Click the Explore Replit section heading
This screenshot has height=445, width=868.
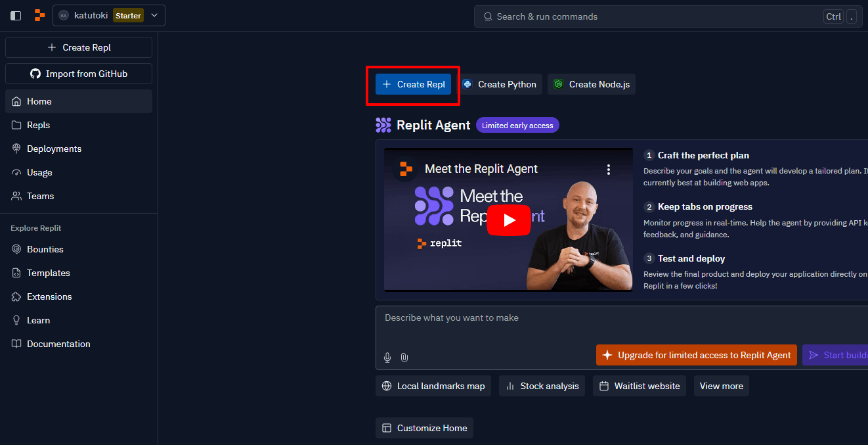point(36,228)
